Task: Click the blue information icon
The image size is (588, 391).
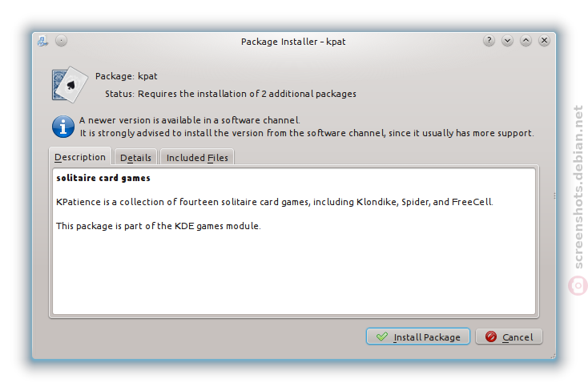Action: click(63, 127)
